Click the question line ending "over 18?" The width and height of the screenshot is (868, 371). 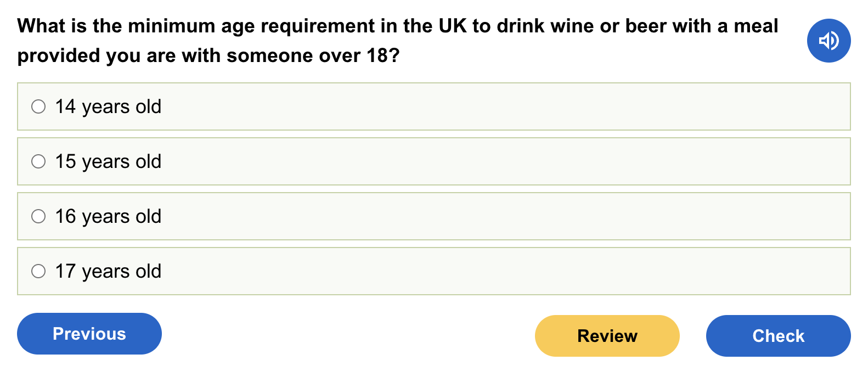208,55
